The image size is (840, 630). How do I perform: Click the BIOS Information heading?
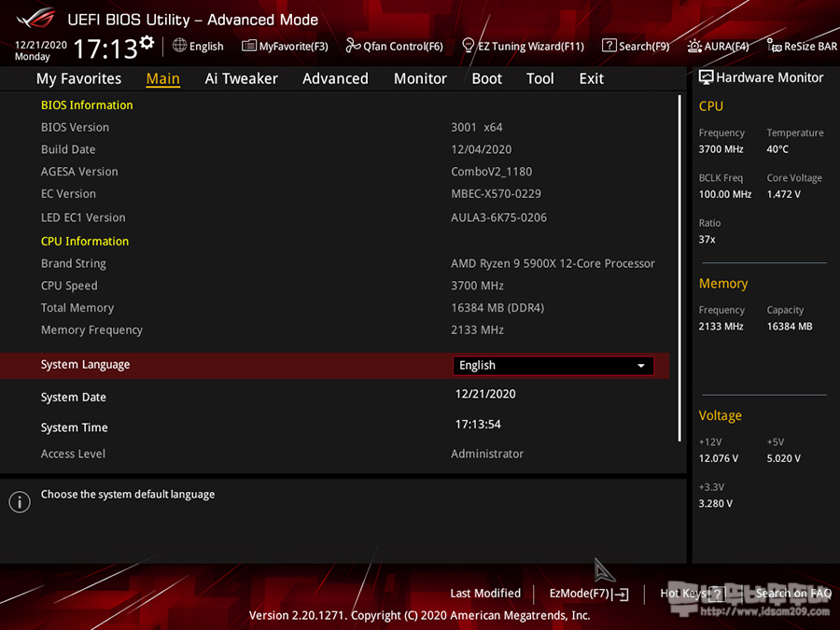[87, 105]
